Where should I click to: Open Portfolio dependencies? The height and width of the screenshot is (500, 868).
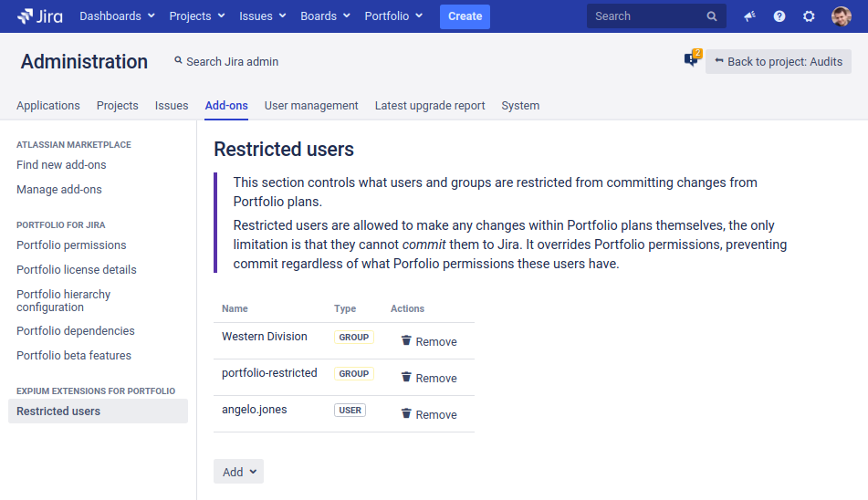point(75,331)
